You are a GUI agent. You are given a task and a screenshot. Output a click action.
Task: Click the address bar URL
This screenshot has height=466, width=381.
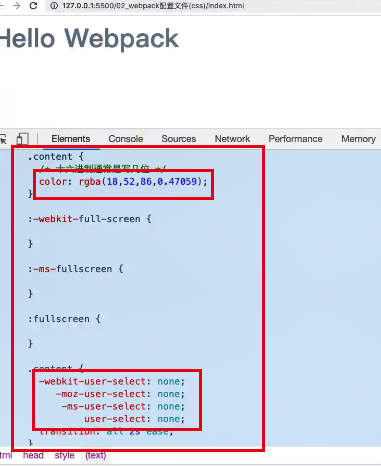click(x=153, y=6)
